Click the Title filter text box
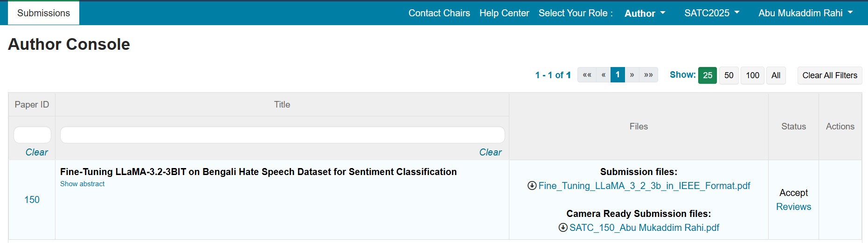The height and width of the screenshot is (243, 868). (283, 135)
